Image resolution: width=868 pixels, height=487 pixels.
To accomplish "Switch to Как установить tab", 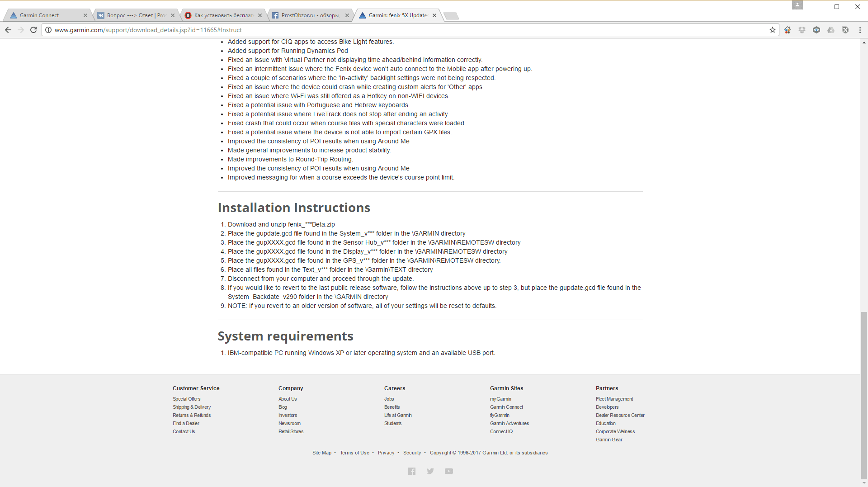I will click(x=222, y=15).
